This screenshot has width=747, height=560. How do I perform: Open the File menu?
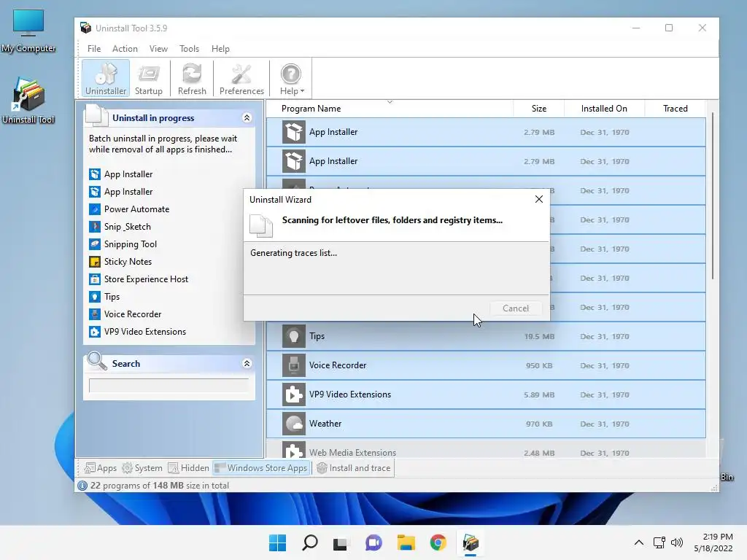coord(94,49)
